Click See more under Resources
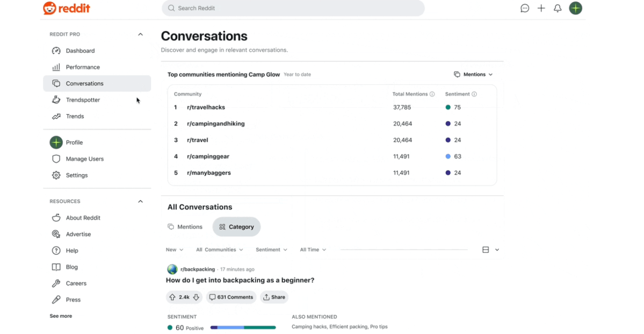 (61, 316)
